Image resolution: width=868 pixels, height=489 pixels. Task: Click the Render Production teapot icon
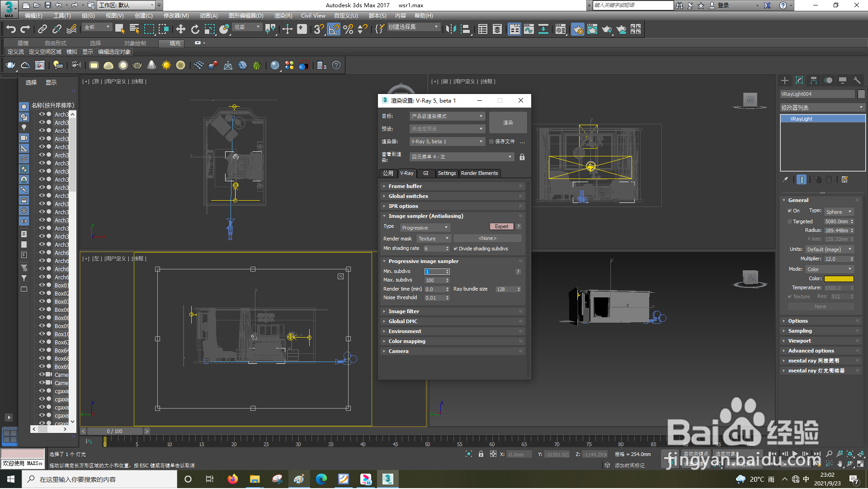[x=607, y=29]
